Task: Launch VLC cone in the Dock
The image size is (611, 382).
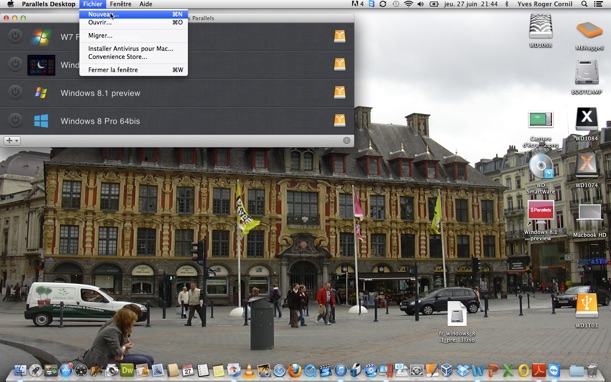Action: [x=249, y=371]
